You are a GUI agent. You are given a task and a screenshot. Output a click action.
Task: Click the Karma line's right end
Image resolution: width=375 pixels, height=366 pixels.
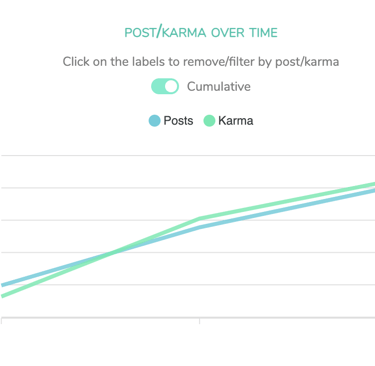[373, 184]
